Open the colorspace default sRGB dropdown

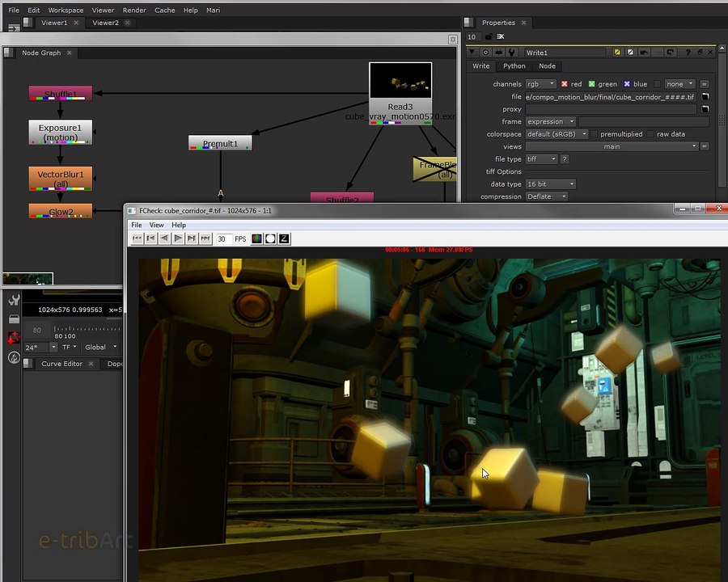[x=557, y=134]
